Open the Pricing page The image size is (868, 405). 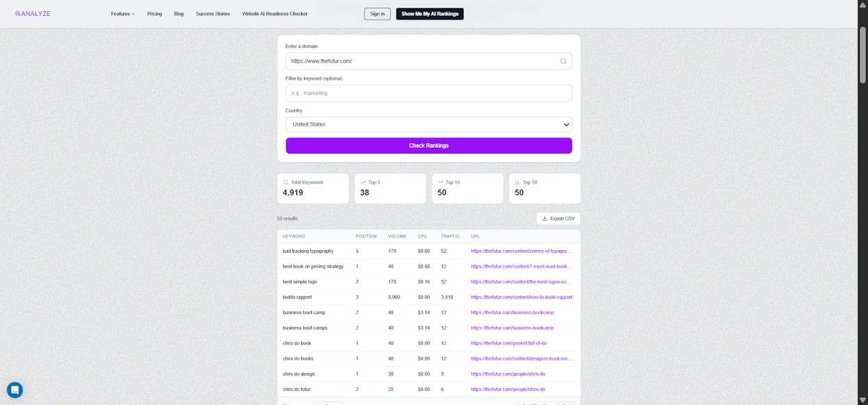[154, 14]
